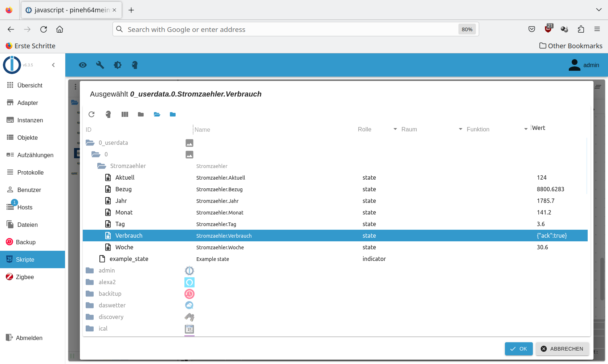Open the wrench settings icon in top bar
Viewport: 608px width, 364px height.
click(100, 65)
